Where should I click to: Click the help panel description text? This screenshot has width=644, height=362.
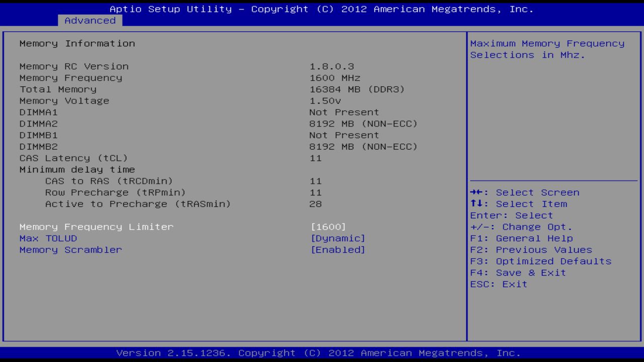547,49
